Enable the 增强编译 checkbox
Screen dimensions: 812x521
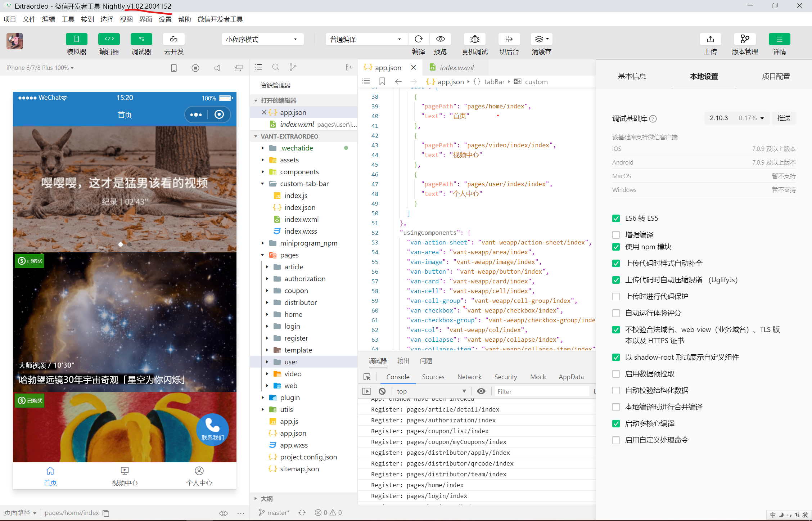[x=616, y=235]
